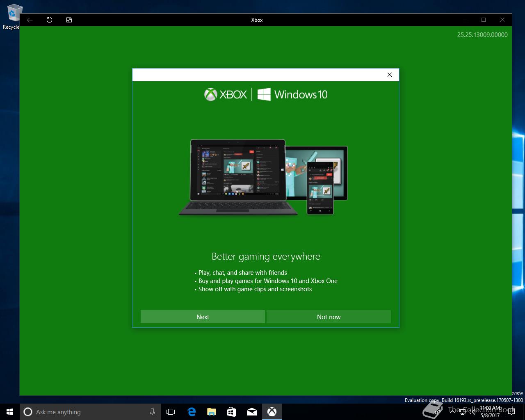
Task: Minimize the Xbox window
Action: coord(465,20)
